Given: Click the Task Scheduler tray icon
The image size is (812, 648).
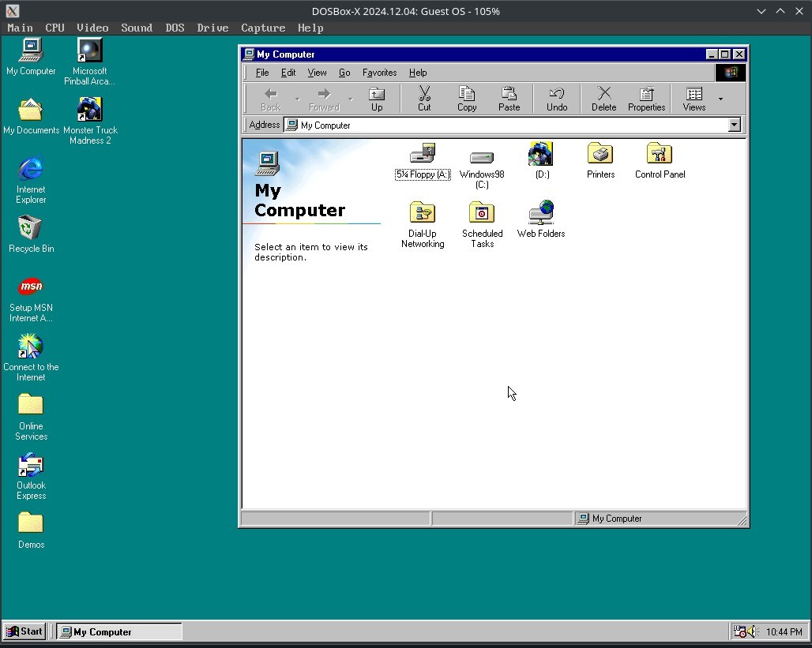Looking at the screenshot, I should 740,631.
